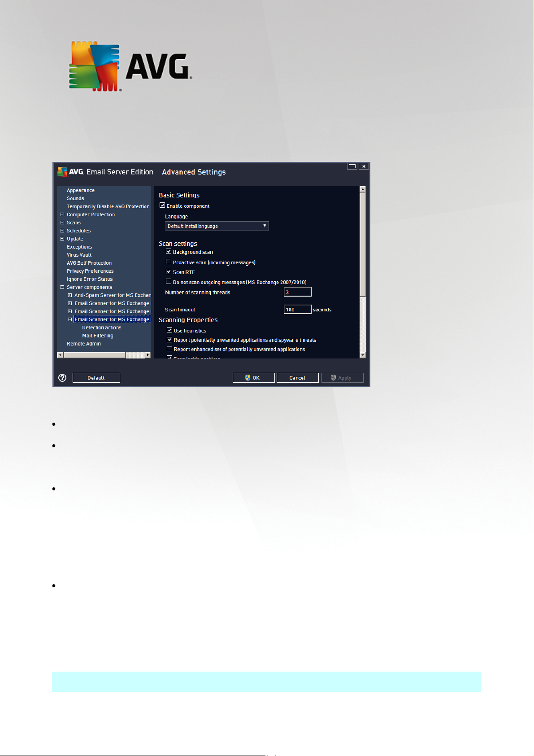Check Do not scan outgoing messages
534x756 pixels.
pos(169,282)
